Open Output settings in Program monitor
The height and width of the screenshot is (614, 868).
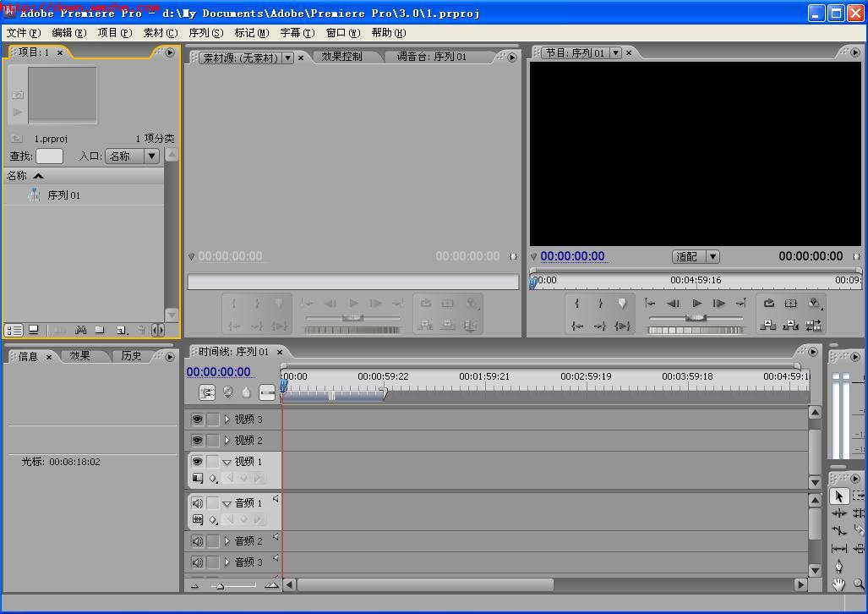(x=814, y=303)
